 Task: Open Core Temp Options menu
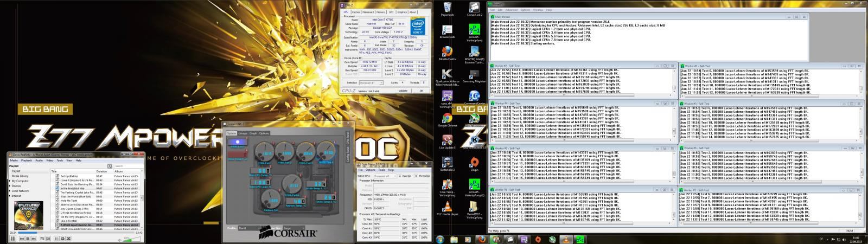coord(370,170)
